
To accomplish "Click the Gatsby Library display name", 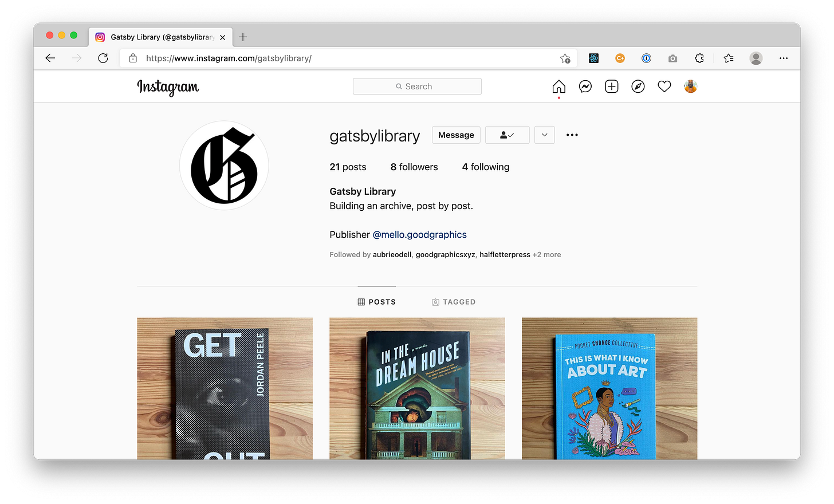I will click(363, 191).
